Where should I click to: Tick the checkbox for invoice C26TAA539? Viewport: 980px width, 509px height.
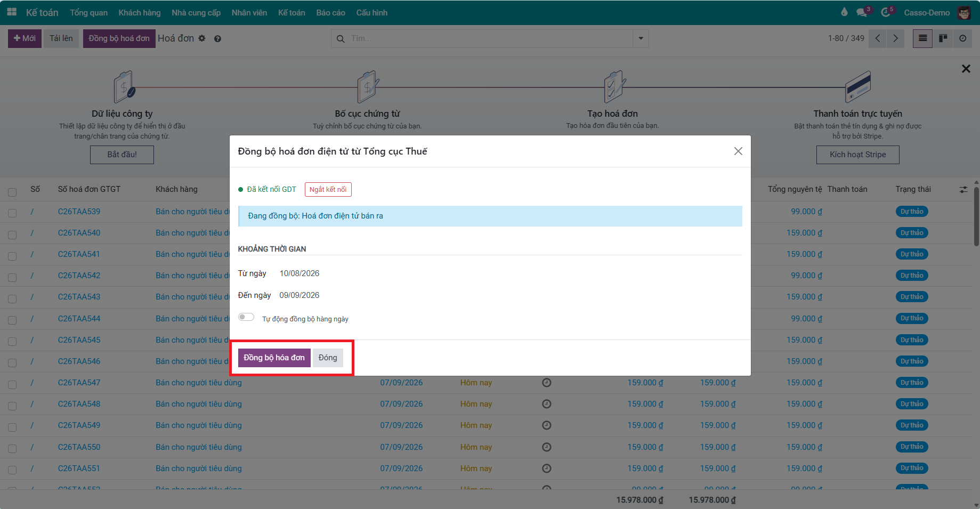point(12,213)
